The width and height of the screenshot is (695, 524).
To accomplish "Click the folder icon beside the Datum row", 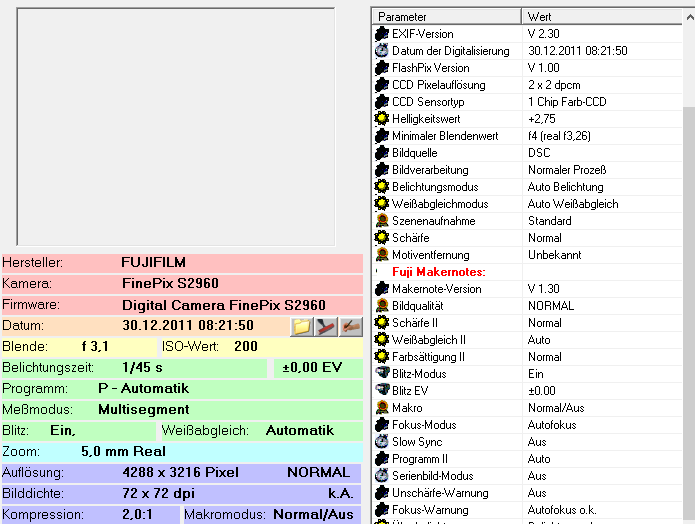I will [302, 327].
